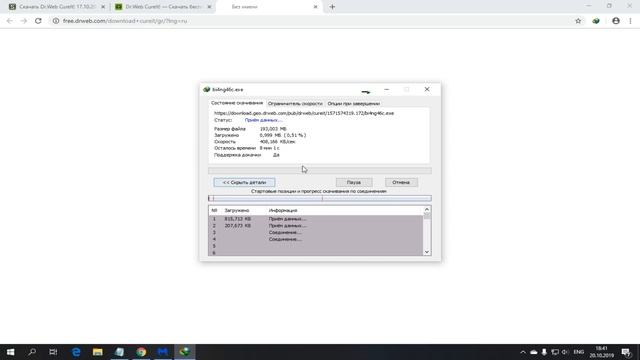Switch to the second Dr.Web CureIt tab
Screen dimensions: 640x360
click(x=163, y=7)
